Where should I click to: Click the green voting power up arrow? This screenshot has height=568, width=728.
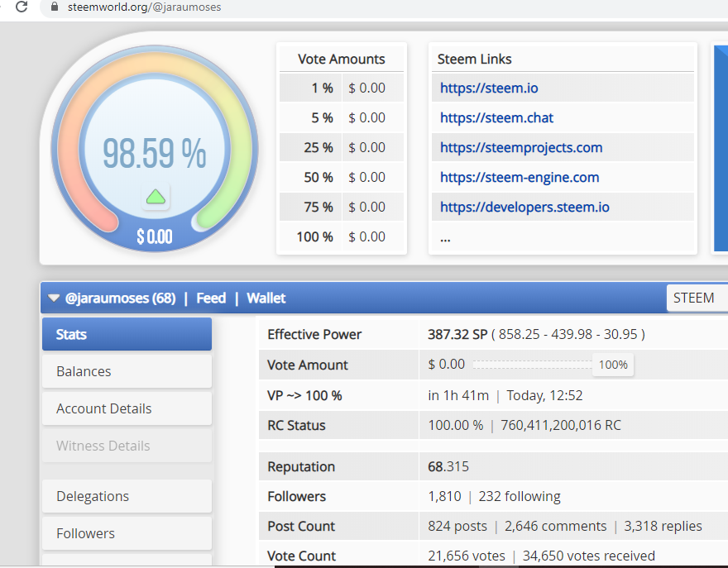pyautogui.click(x=156, y=197)
